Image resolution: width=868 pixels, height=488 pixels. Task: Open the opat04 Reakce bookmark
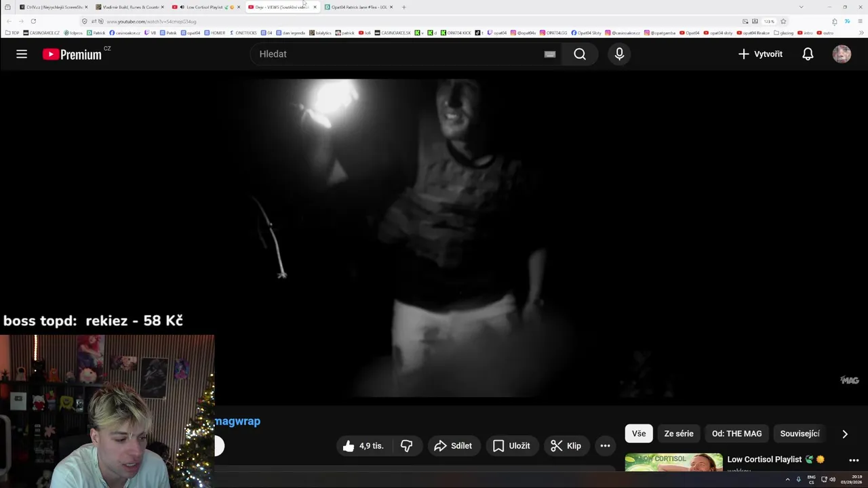click(753, 33)
